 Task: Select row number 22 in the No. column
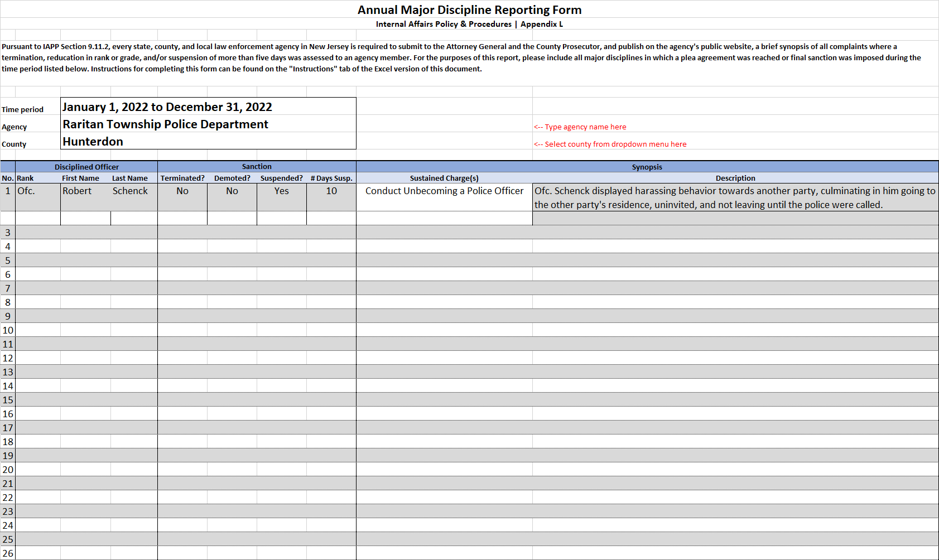(x=8, y=497)
